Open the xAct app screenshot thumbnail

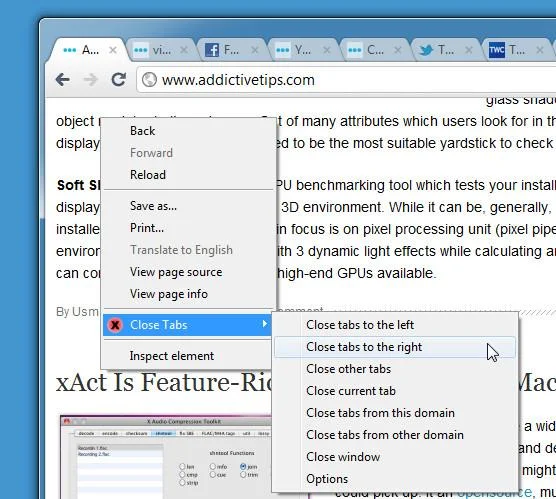167,457
